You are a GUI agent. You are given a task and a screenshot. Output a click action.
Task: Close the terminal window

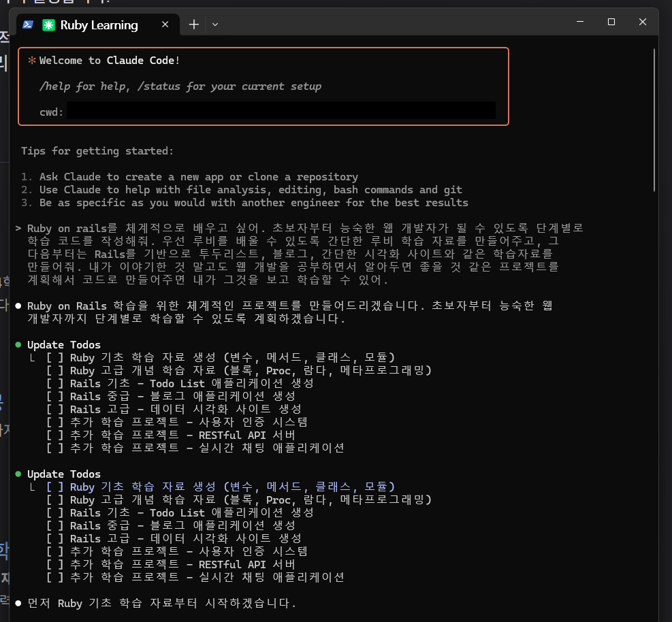click(x=643, y=21)
